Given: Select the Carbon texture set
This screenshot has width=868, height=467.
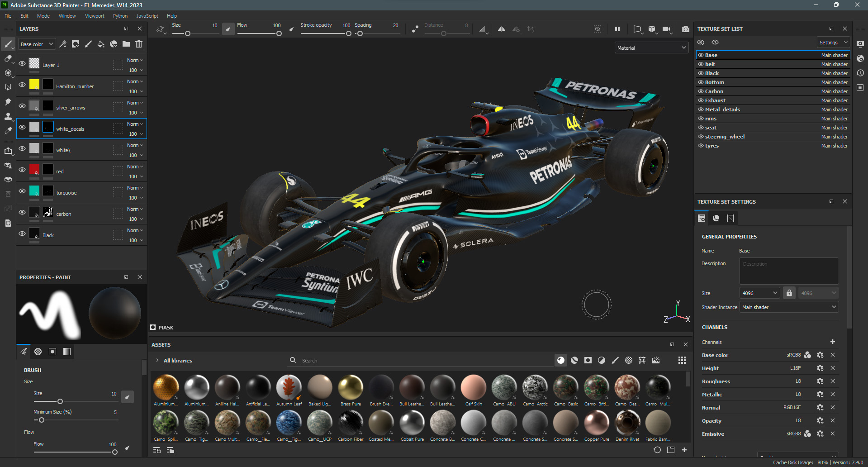Looking at the screenshot, I should click(773, 91).
